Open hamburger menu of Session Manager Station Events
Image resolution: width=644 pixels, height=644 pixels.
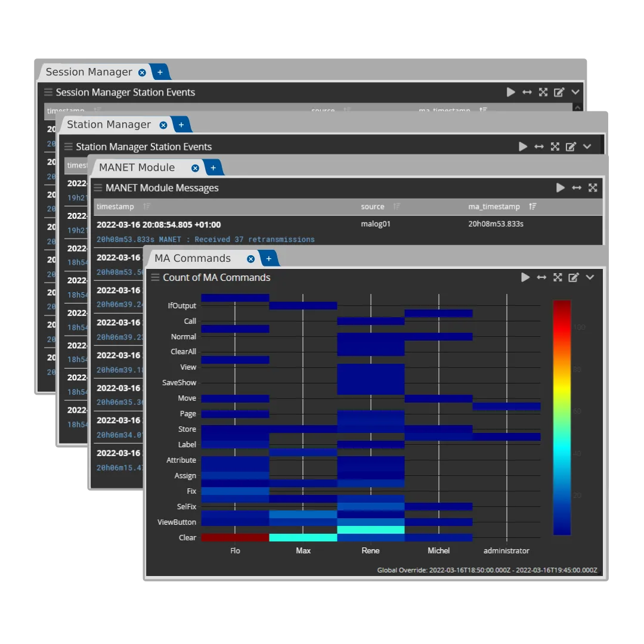click(48, 92)
